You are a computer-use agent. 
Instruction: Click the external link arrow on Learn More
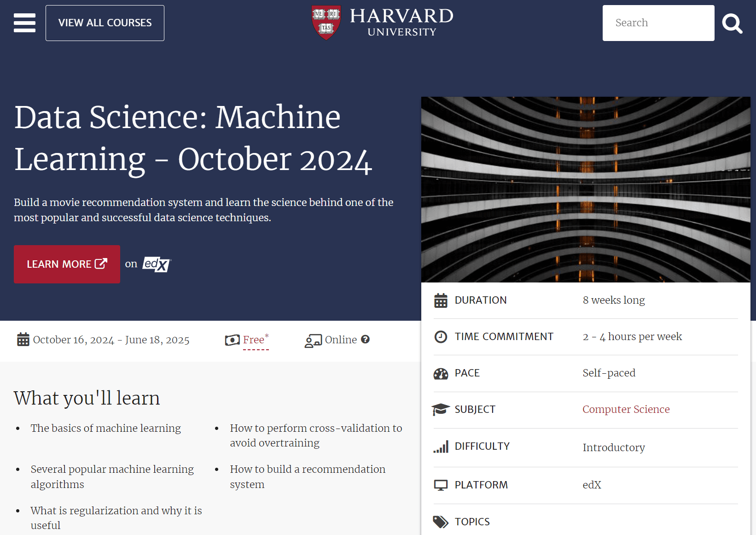[x=100, y=263]
